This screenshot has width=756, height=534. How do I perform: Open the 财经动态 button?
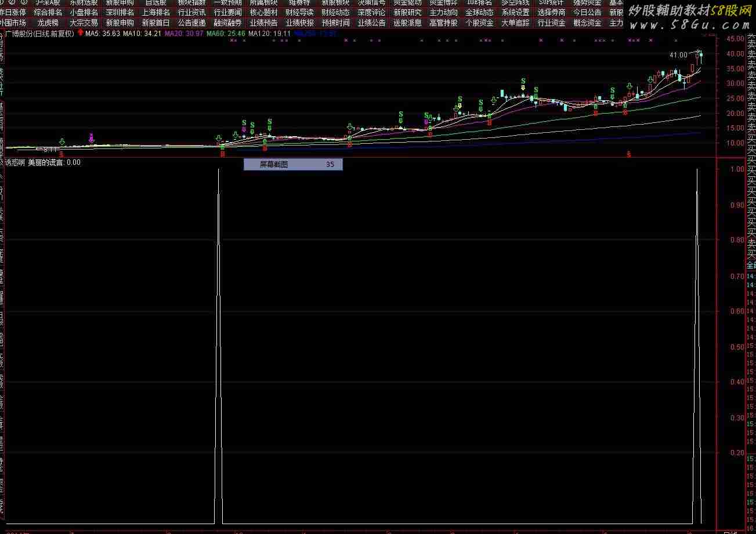tap(336, 12)
